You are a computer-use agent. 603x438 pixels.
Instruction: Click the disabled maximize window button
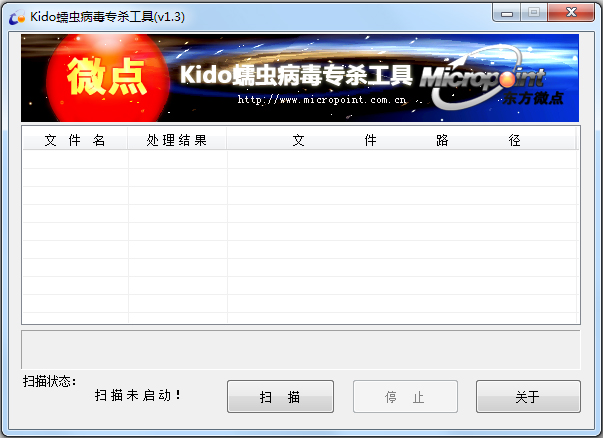pyautogui.click(x=534, y=13)
